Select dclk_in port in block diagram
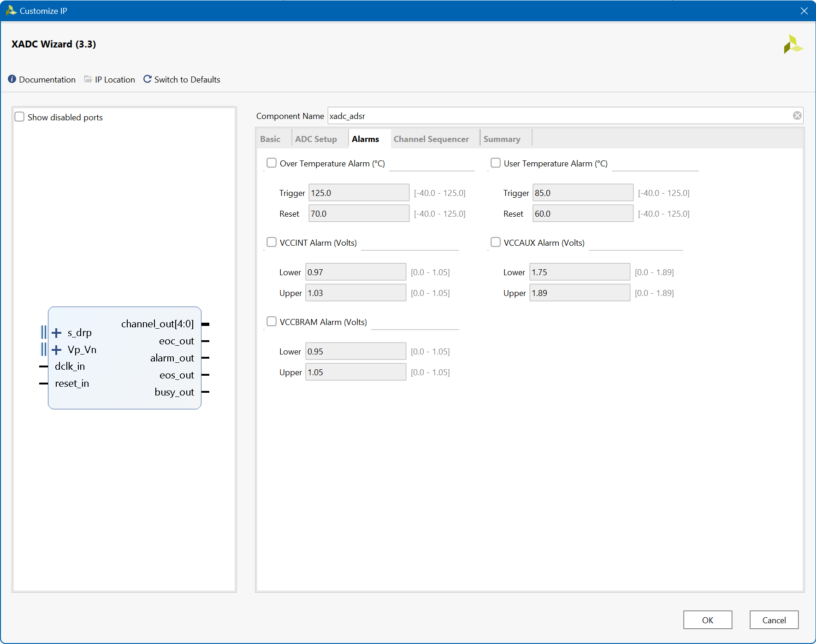The image size is (816, 644). pyautogui.click(x=70, y=366)
